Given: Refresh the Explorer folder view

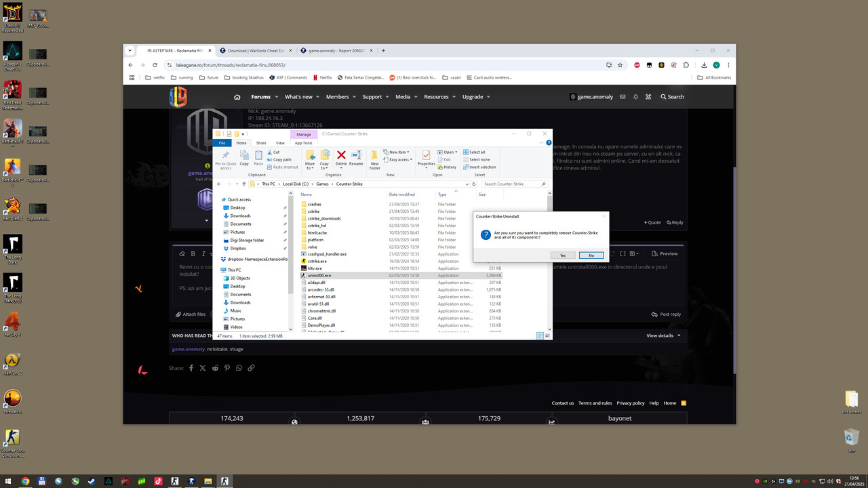Looking at the screenshot, I should tap(474, 184).
